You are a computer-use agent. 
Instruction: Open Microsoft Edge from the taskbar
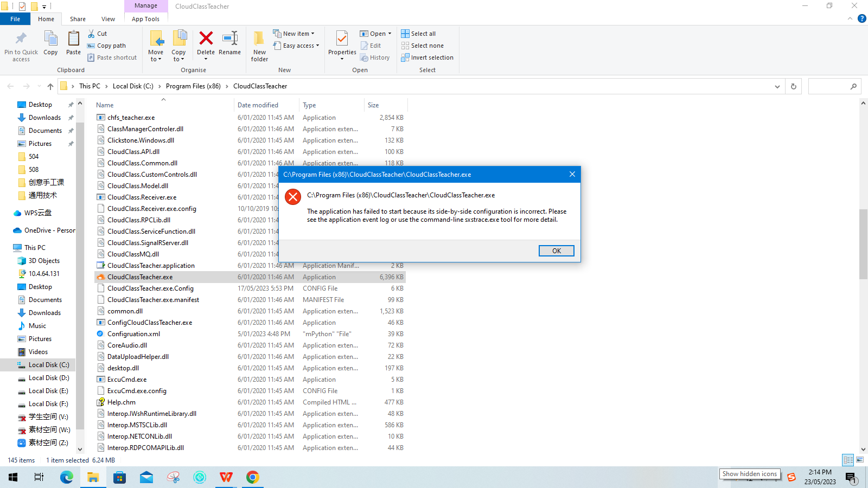coord(66,477)
